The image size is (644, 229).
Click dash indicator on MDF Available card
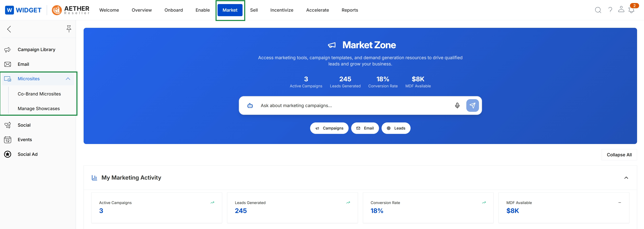[620, 203]
